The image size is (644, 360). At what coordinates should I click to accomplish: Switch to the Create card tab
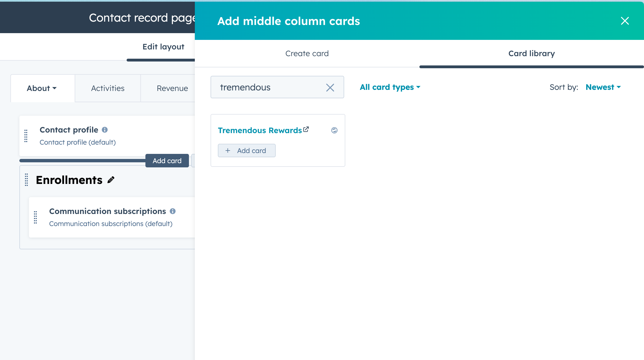click(307, 54)
